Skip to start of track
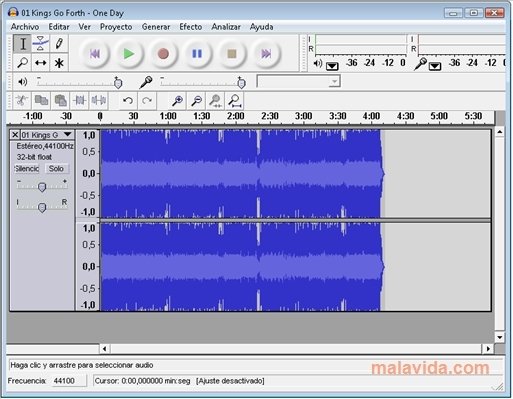The width and height of the screenshot is (513, 399). 95,53
